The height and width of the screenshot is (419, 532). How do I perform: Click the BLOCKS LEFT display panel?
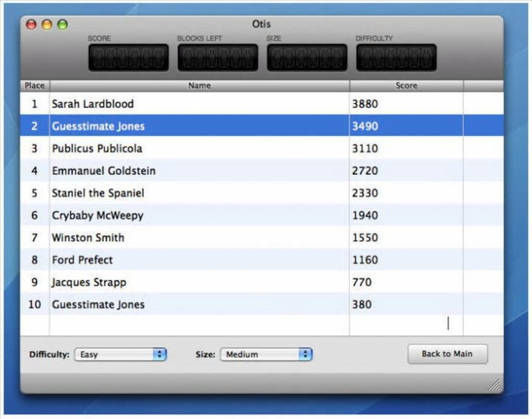(218, 58)
